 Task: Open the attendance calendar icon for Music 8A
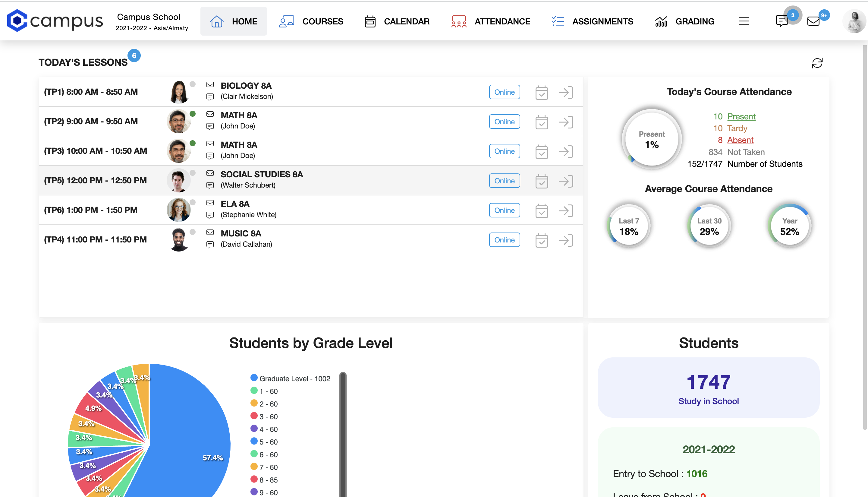click(x=542, y=240)
